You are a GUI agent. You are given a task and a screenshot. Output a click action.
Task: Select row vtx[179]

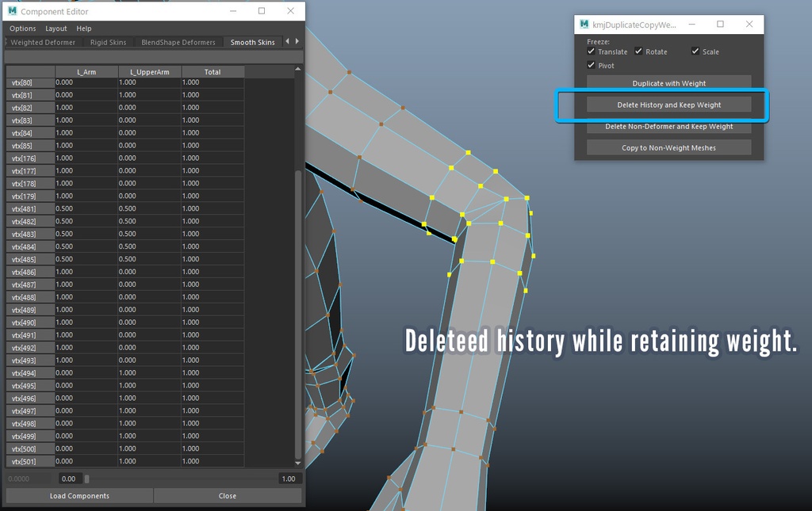(30, 196)
